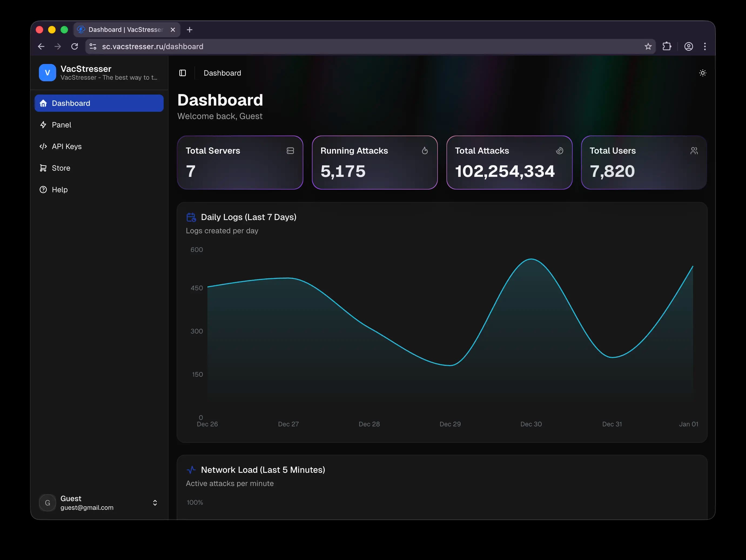Click the Help question mark icon
The image size is (746, 560).
coord(43,190)
